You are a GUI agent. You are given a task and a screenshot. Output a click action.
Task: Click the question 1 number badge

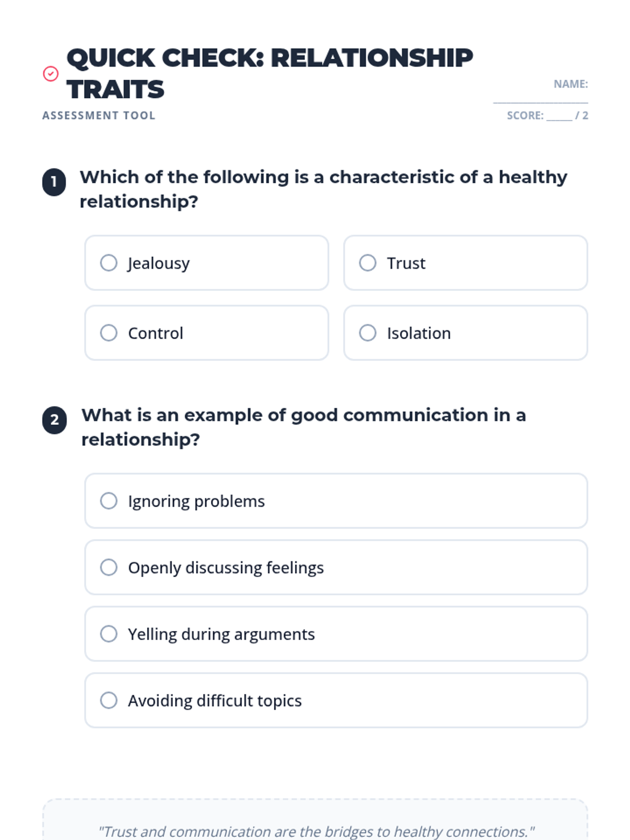pyautogui.click(x=54, y=182)
